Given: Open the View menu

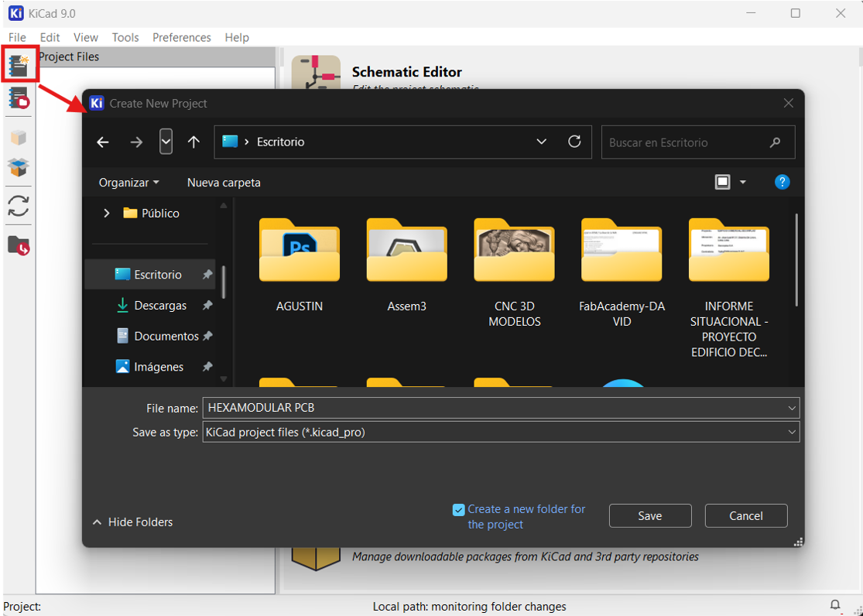Looking at the screenshot, I should pyautogui.click(x=86, y=37).
